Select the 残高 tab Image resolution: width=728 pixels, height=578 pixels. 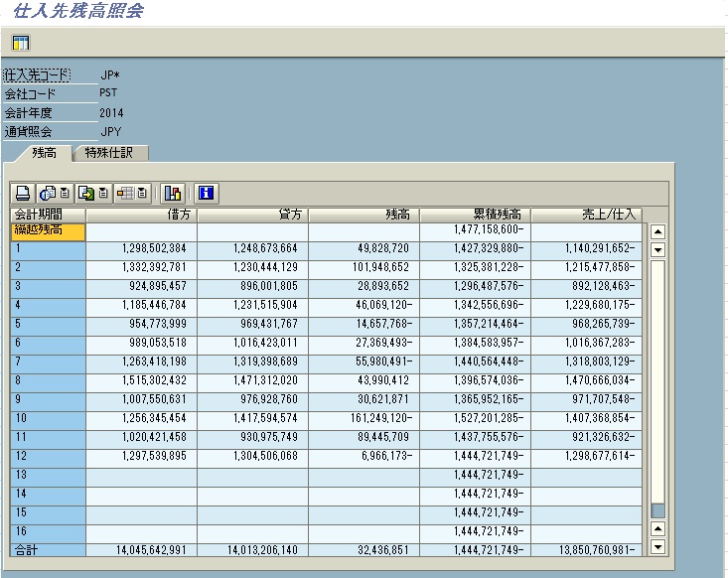44,153
